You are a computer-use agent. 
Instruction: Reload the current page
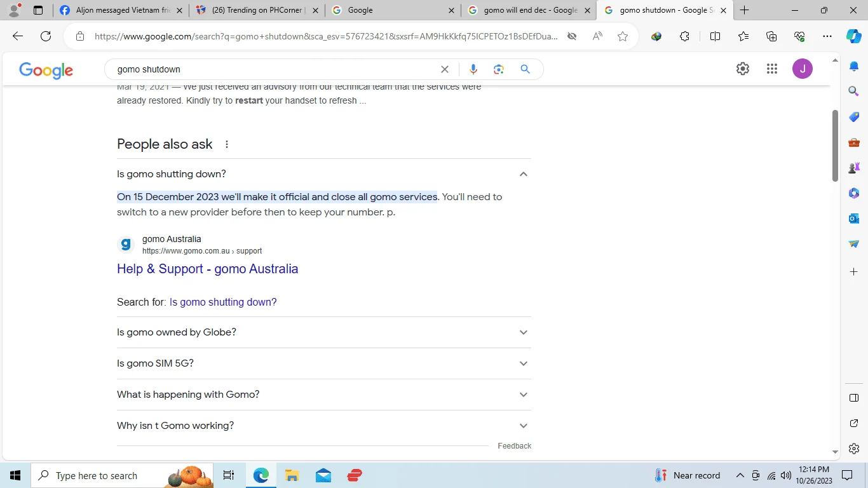(x=46, y=36)
